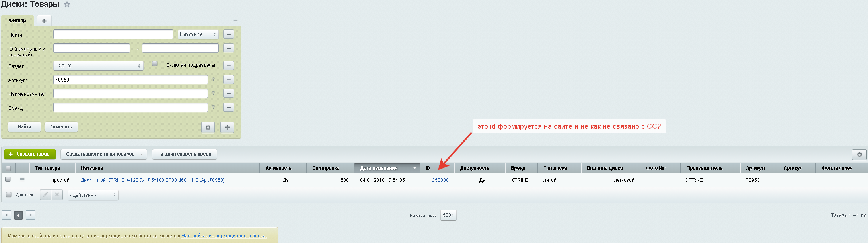Click the Отменить button
The width and height of the screenshot is (868, 243).
tap(61, 127)
